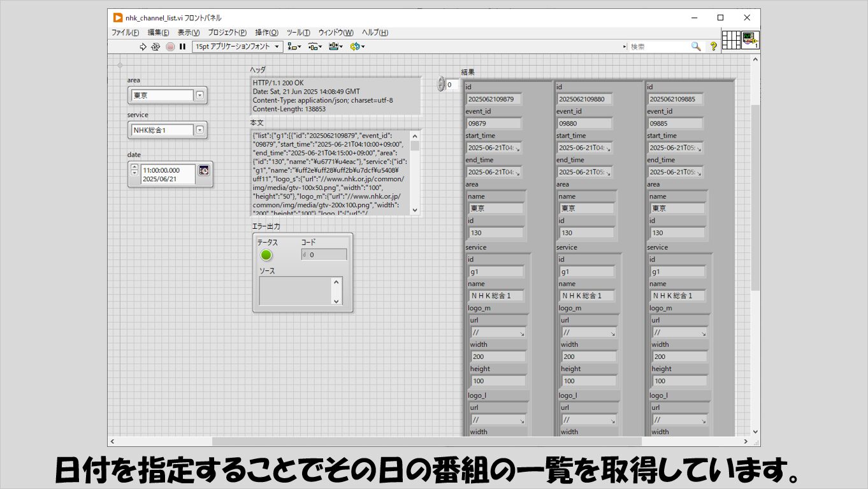The width and height of the screenshot is (868, 489).
Task: Click height value 100 in second column
Action: [590, 381]
